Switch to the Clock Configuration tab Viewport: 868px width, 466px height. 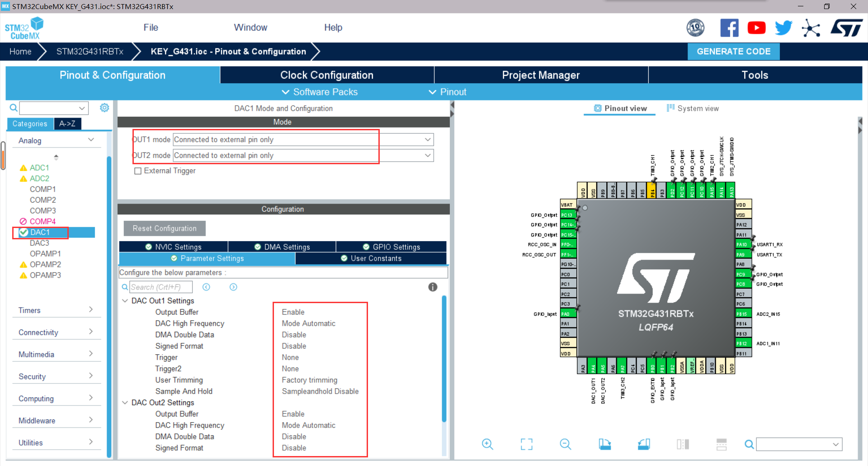tap(326, 75)
